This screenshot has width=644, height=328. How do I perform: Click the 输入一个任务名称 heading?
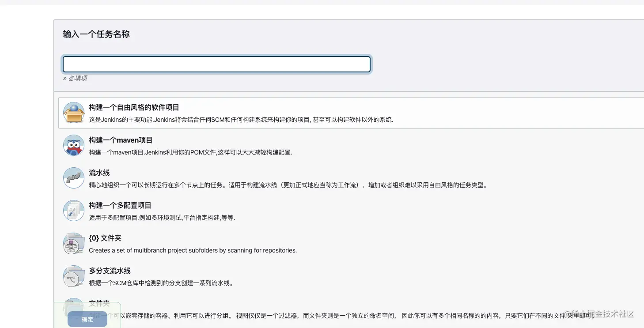96,34
